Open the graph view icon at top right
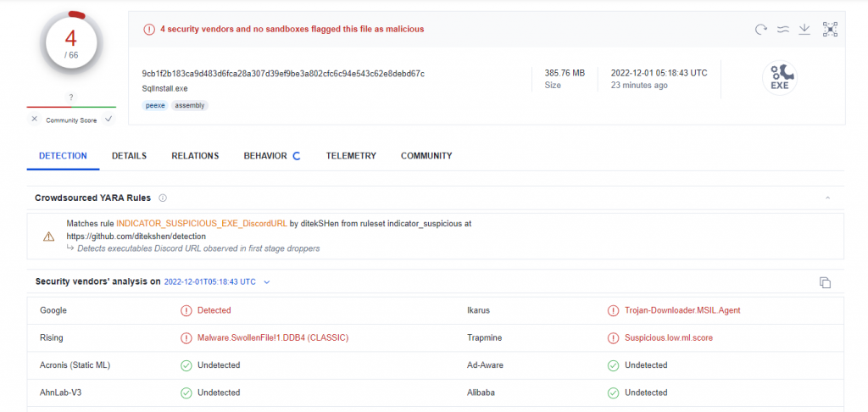This screenshot has width=868, height=412. click(x=830, y=30)
